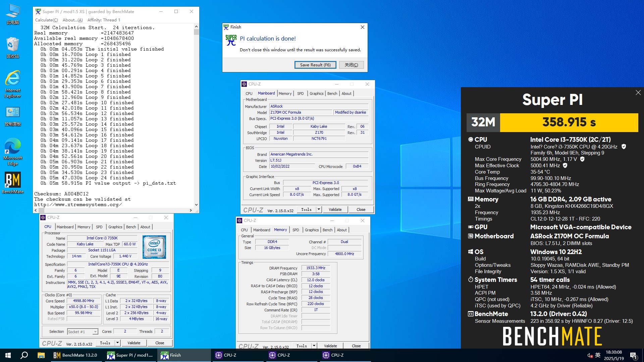Viewport: 644px width, 362px height.
Task: Launch the BenchMate desktop shortcut
Action: tap(13, 183)
